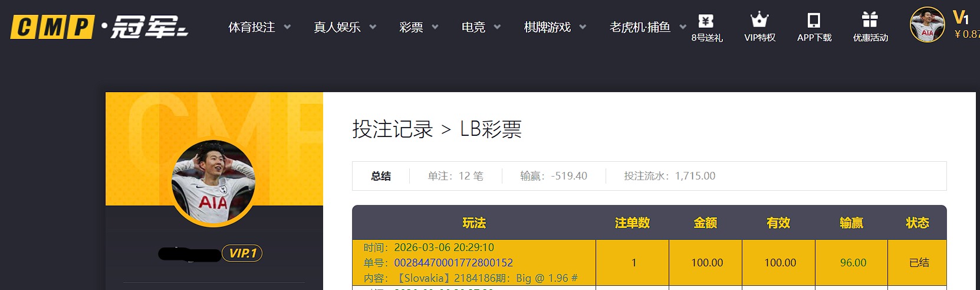Open 优惠活动 gift box icon
Image resolution: width=980 pixels, height=290 pixels.
pyautogui.click(x=870, y=20)
